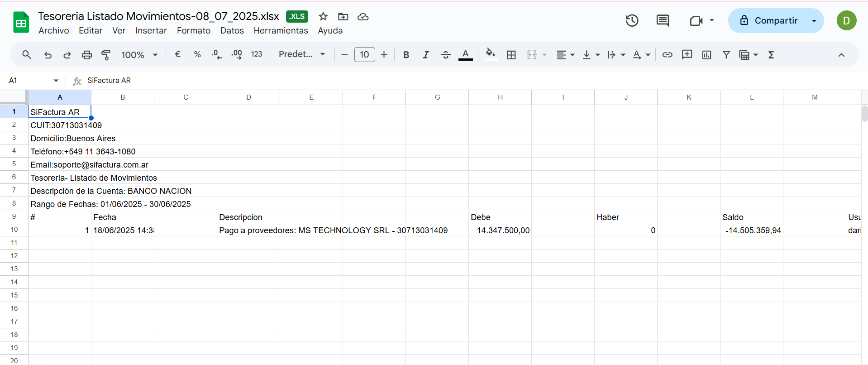This screenshot has width=868, height=365.
Task: Insert a link
Action: [667, 55]
